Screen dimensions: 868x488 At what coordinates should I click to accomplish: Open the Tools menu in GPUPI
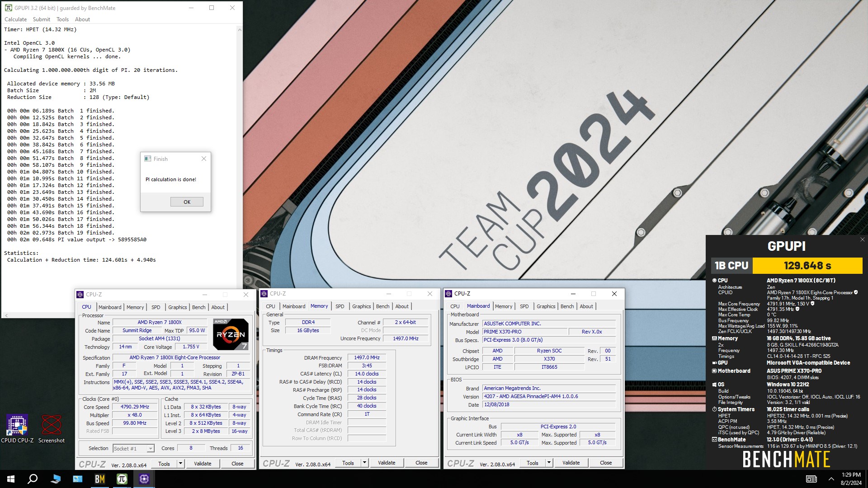click(63, 19)
